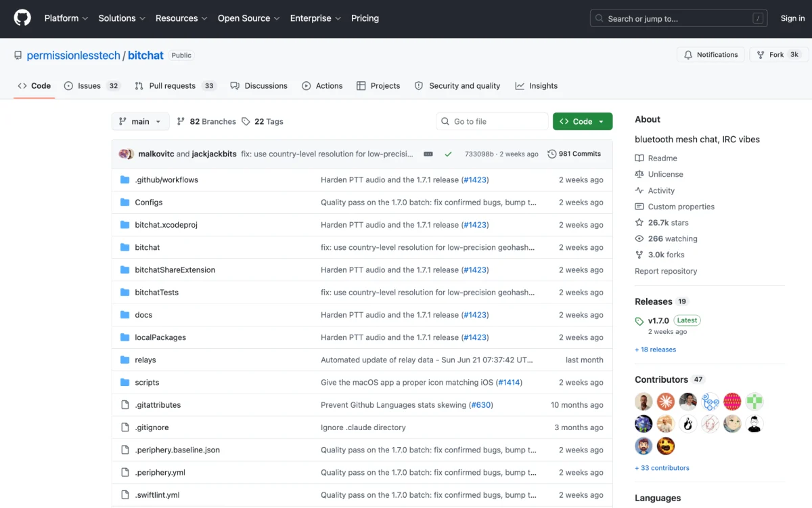Click the tag icon beside v1.7.0

639,321
